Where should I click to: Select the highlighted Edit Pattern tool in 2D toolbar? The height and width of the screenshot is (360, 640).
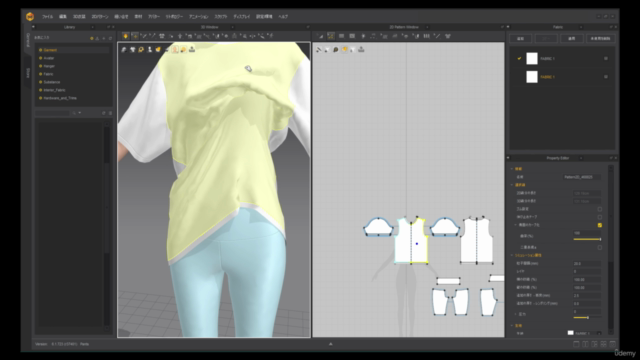(331, 36)
